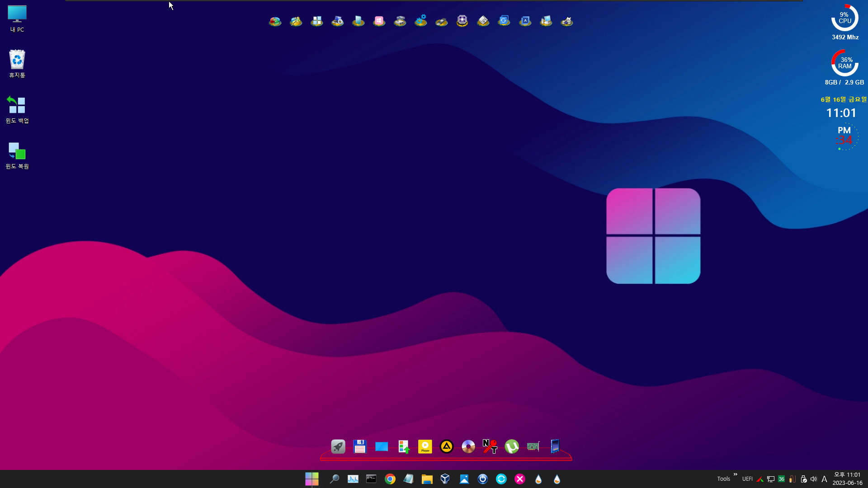Click the CPU chip icon in top dock

[462, 21]
